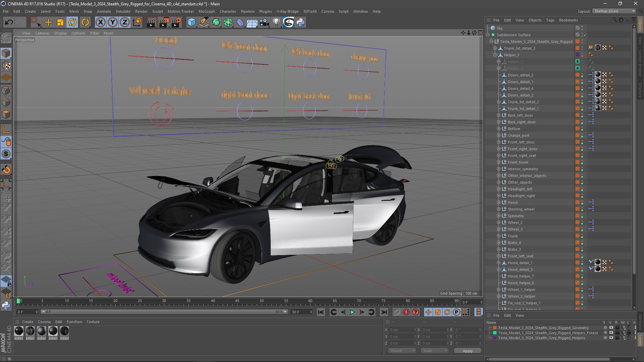This screenshot has height=362, width=644.
Task: Click the Python icon in top toolbar
Action: pos(301,22)
